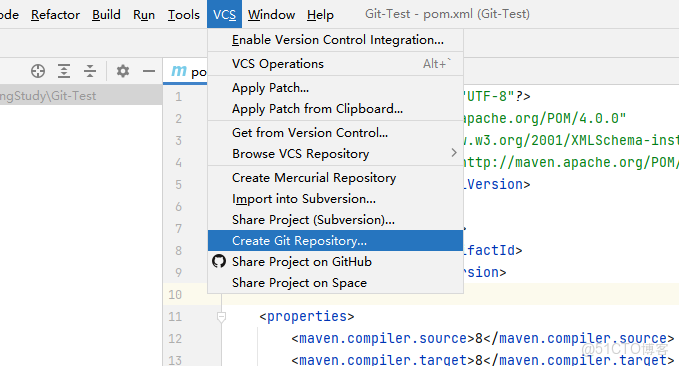Select Browse VCS Repository entry
679x366 pixels.
tap(336, 154)
